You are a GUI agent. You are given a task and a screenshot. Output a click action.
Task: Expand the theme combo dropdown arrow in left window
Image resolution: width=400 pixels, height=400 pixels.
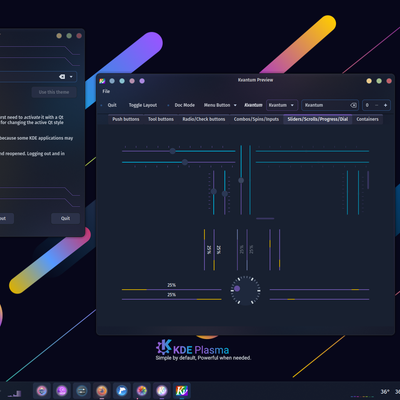click(x=71, y=77)
